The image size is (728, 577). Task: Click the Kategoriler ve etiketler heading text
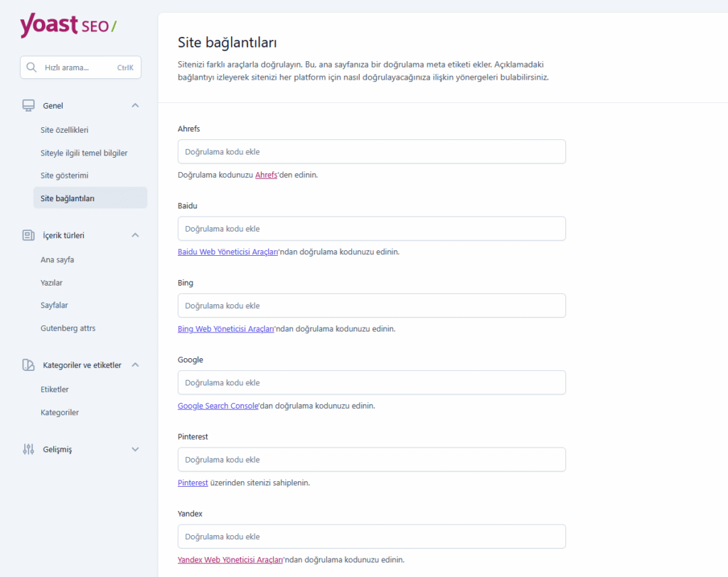(x=82, y=365)
